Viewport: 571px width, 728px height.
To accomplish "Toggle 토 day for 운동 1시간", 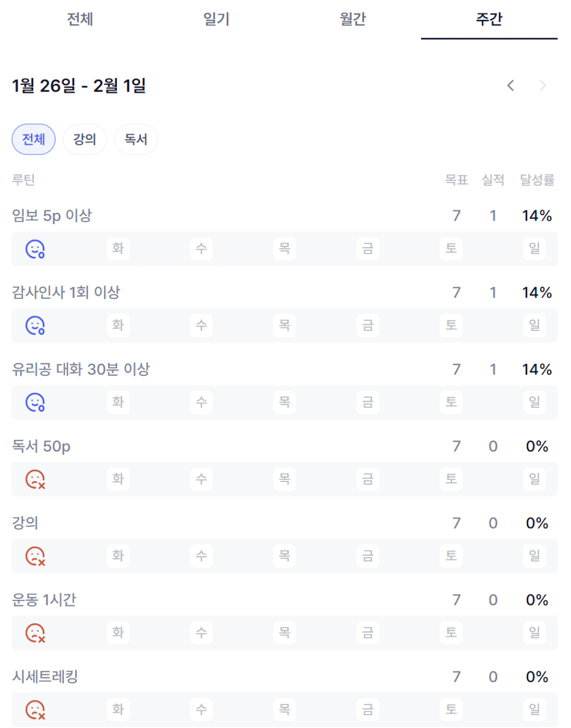I will 451,633.
